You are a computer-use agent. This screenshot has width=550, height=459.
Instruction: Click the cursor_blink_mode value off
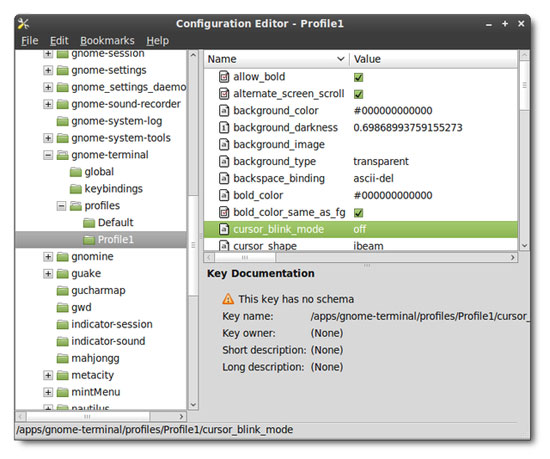tap(360, 229)
